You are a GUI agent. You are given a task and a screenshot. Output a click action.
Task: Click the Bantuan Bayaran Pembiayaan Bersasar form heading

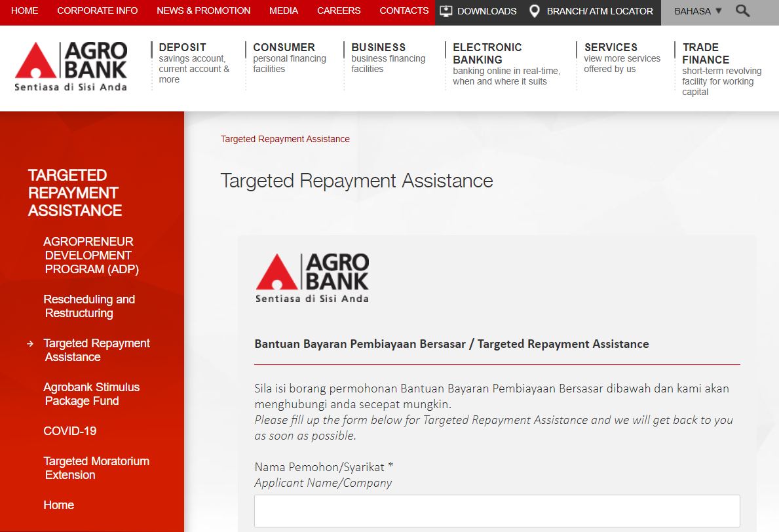pyautogui.click(x=451, y=344)
